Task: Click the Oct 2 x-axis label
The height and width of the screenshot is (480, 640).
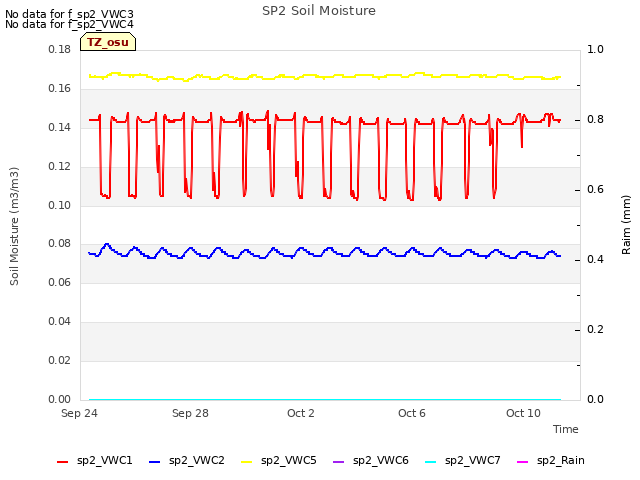Action: [301, 413]
